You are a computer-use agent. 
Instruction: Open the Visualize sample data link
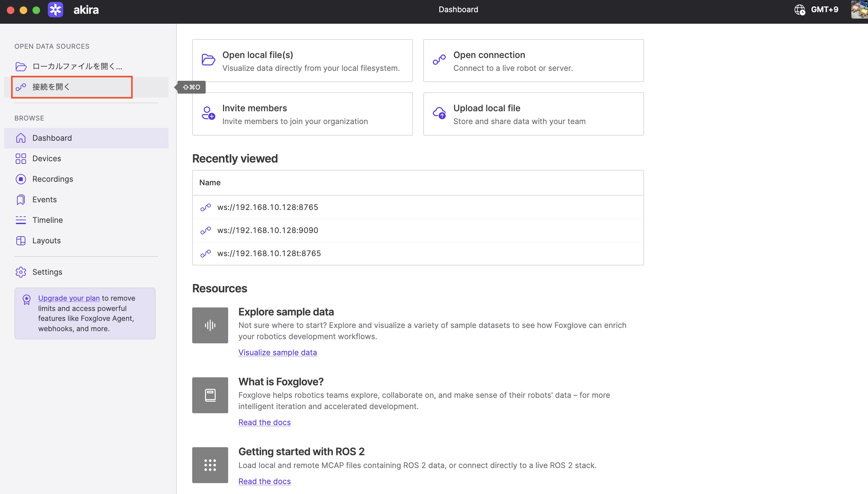pos(278,353)
